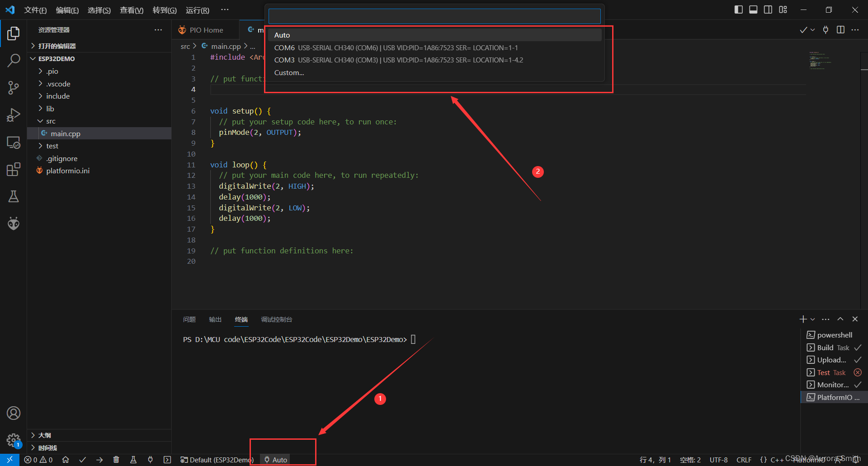Open PlatformIO new terminal from status bar

click(167, 460)
